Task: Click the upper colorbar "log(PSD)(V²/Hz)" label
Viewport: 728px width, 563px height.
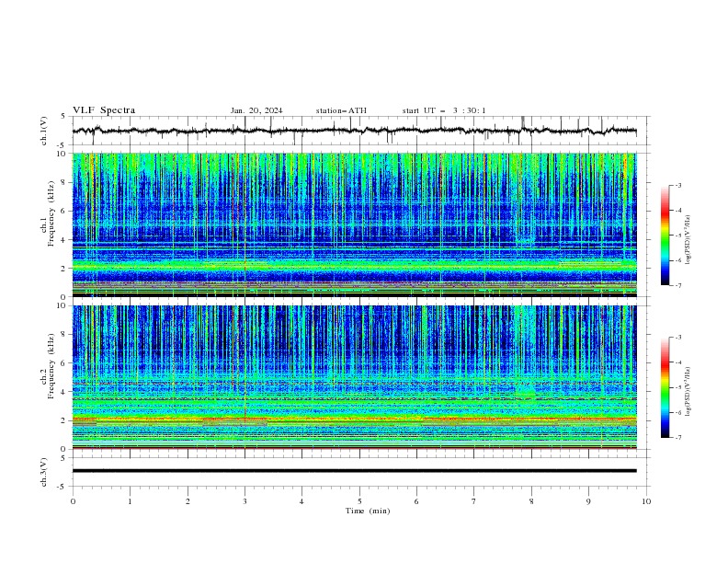Action: (x=688, y=240)
